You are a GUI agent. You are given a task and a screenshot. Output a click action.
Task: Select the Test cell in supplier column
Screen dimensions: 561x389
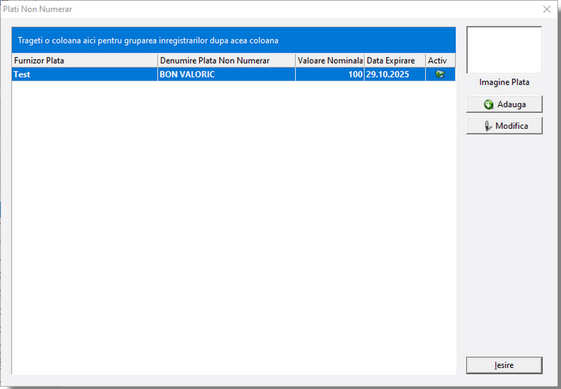(84, 74)
